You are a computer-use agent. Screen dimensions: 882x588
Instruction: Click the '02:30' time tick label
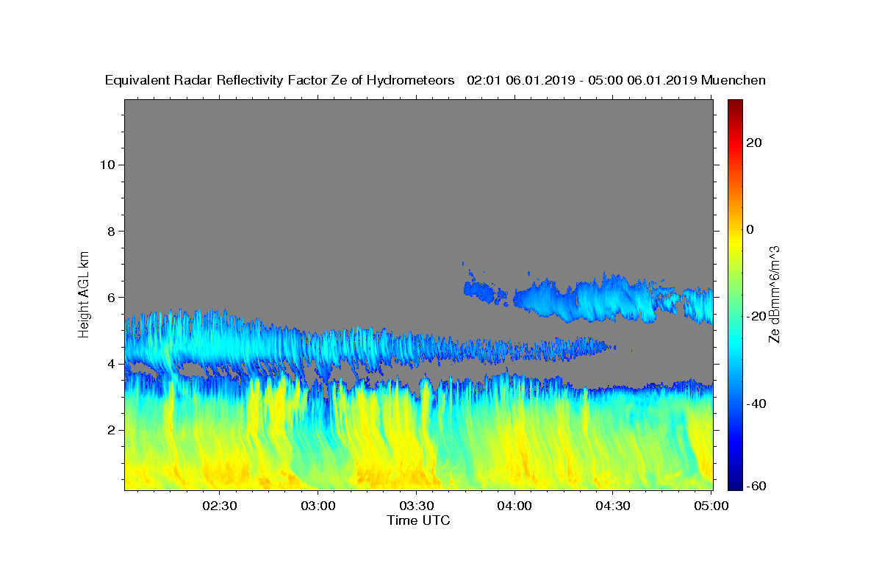220,506
